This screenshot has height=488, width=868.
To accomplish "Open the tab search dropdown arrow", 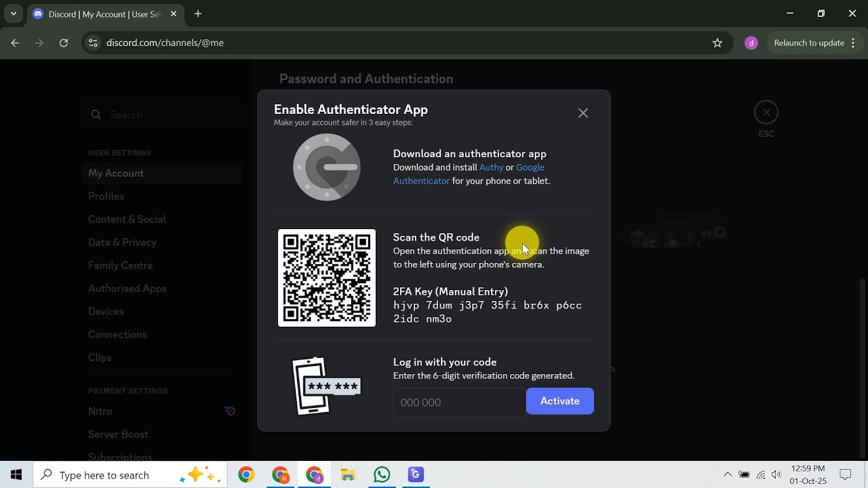I will (13, 14).
